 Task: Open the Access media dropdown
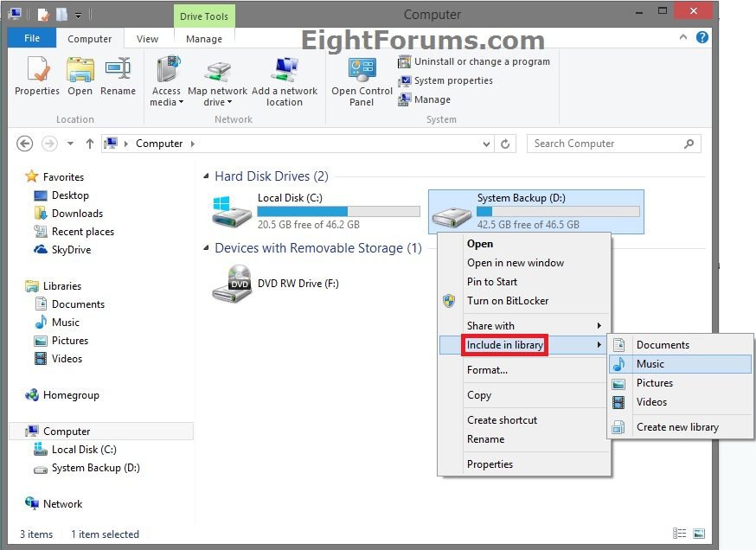coord(166,81)
